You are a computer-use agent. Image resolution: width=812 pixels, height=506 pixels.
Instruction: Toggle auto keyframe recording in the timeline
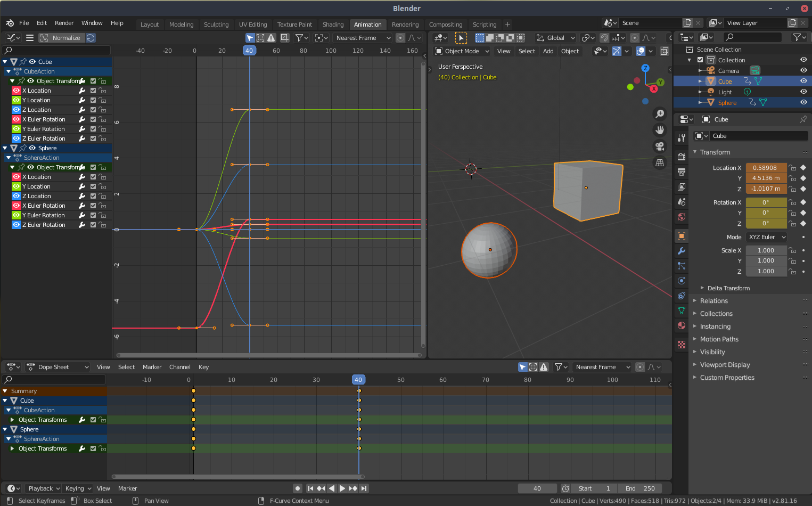[297, 488]
